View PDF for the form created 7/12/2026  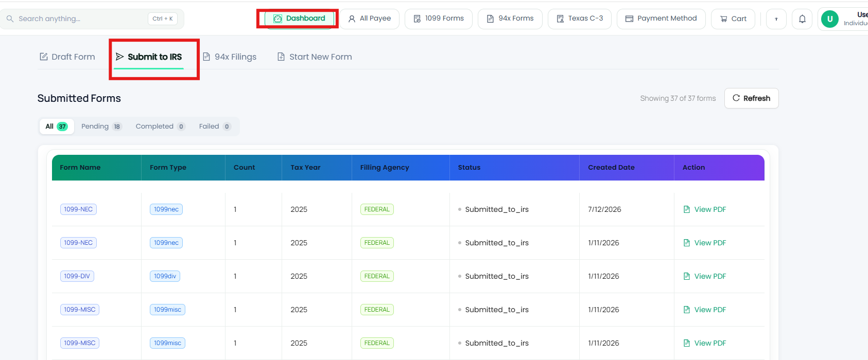pos(704,209)
